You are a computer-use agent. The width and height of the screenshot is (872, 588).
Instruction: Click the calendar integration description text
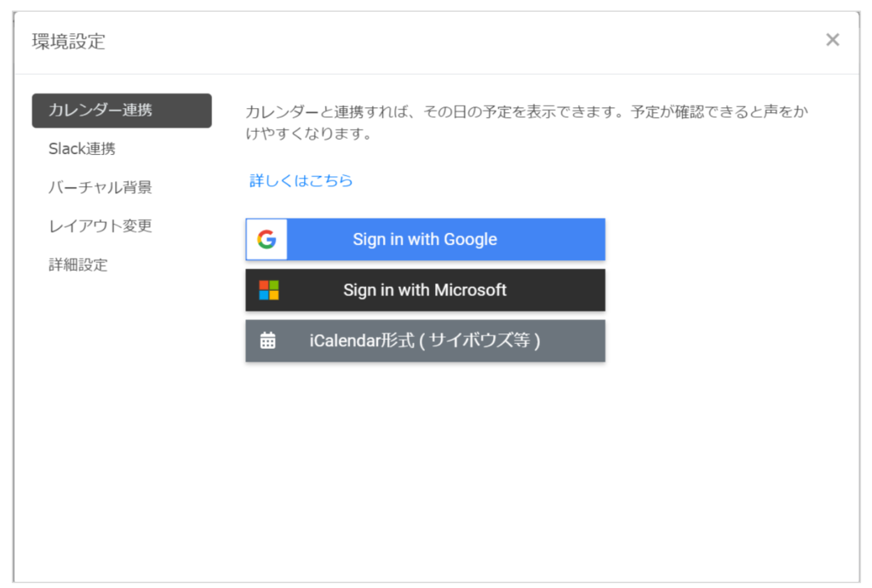coord(526,123)
